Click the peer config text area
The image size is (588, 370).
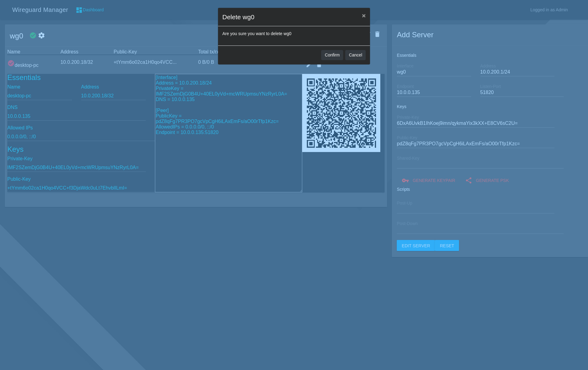click(228, 159)
